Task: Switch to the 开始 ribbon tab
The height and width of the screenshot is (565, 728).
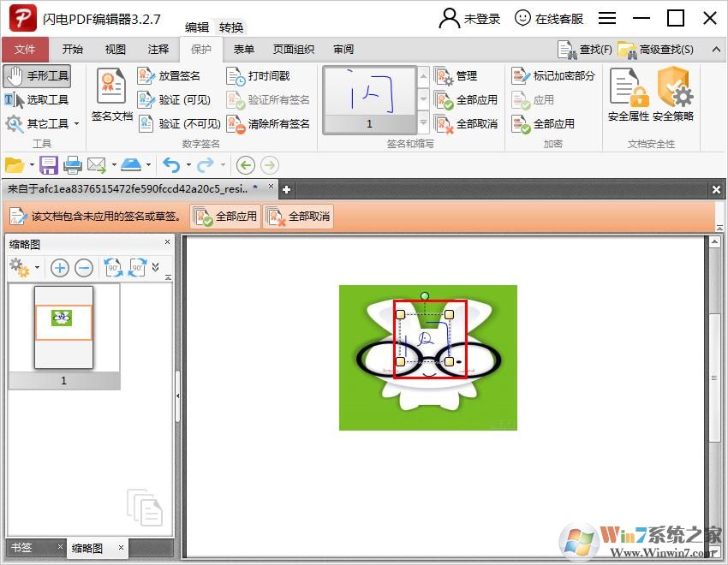Action: point(73,49)
